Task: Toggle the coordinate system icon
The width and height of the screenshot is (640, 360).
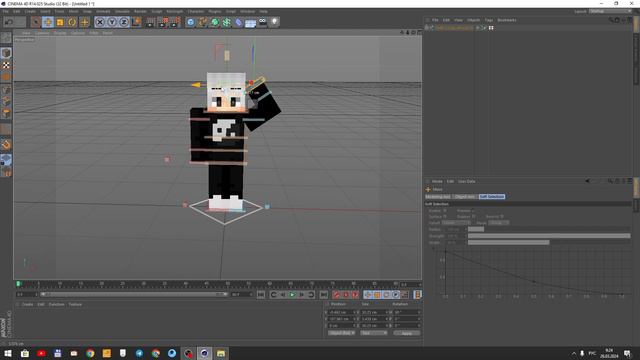Action: pyautogui.click(x=136, y=22)
